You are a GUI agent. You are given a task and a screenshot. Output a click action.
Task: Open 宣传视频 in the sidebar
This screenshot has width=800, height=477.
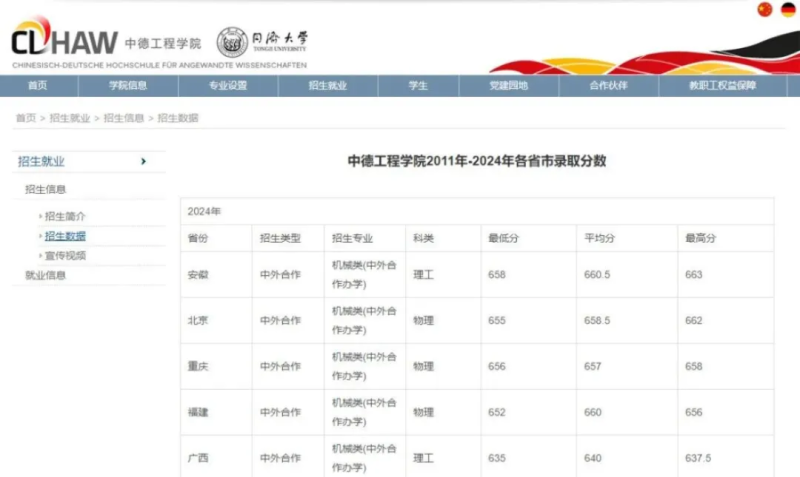coord(65,255)
